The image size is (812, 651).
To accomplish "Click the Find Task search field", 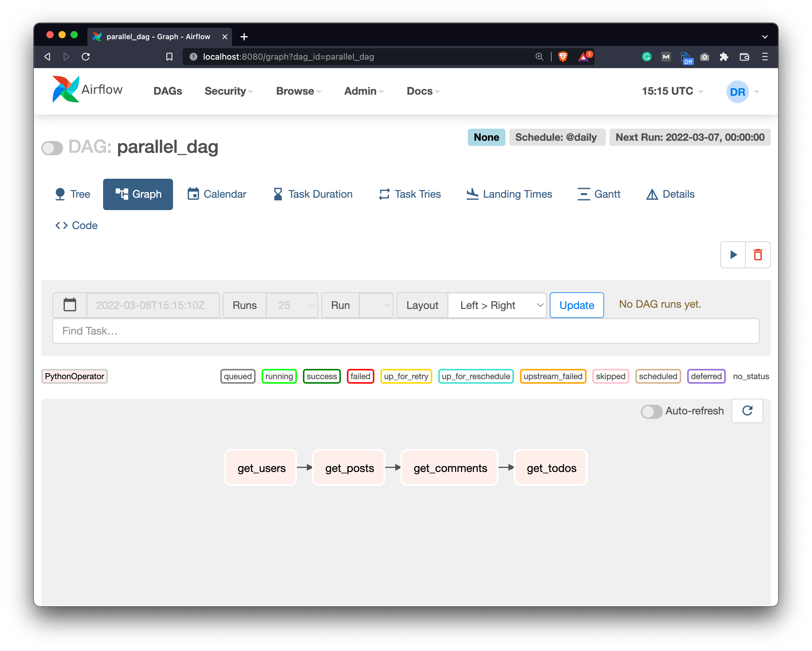I will coord(406,331).
